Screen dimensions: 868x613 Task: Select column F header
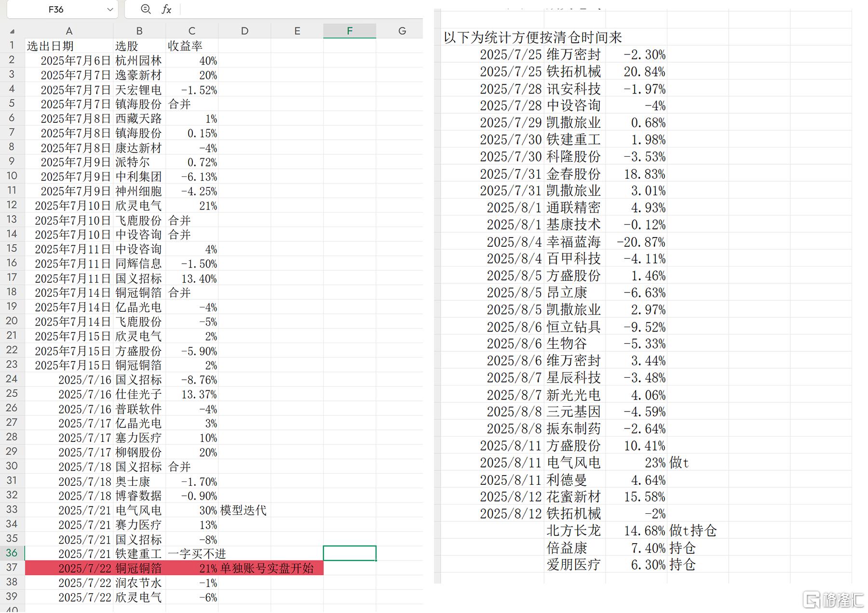[350, 31]
